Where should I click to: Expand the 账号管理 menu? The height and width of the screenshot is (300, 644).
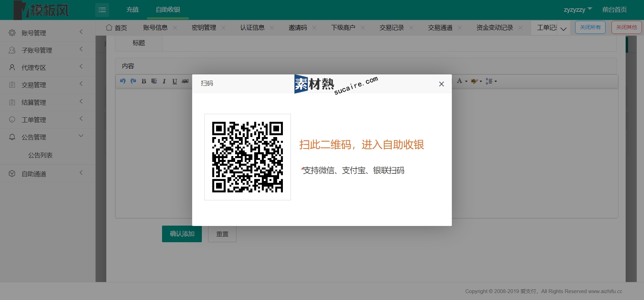click(81, 32)
